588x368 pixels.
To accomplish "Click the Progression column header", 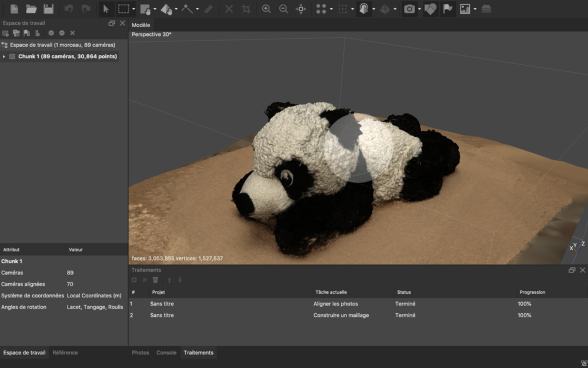I will [x=532, y=292].
